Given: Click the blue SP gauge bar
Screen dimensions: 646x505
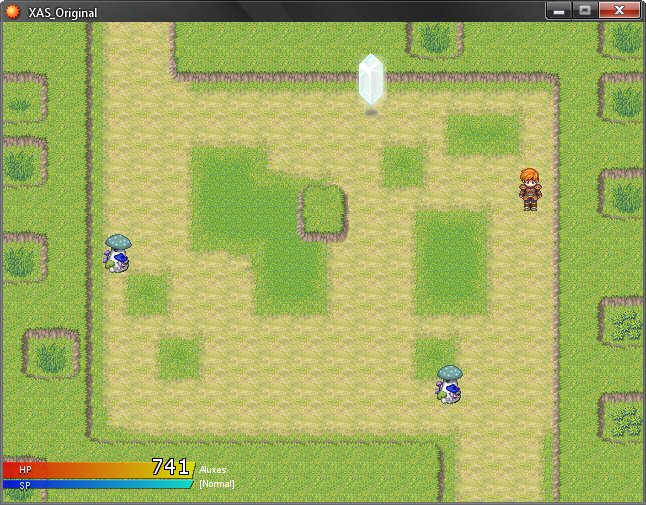Looking at the screenshot, I should pos(98,484).
